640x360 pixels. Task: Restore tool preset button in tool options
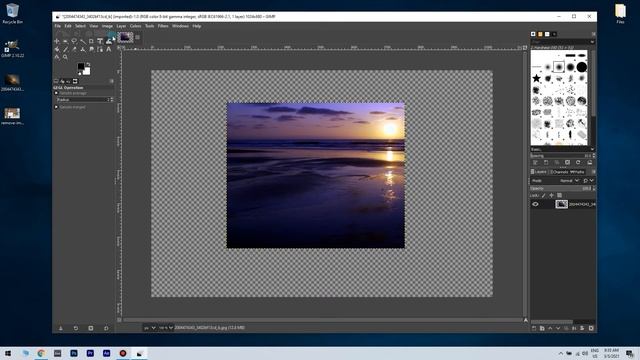[76, 328]
